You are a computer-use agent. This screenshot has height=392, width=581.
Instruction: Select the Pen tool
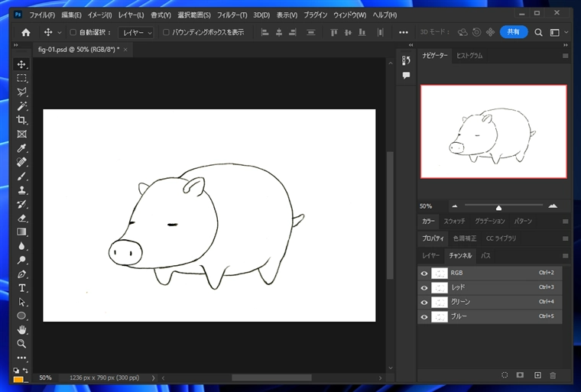pyautogui.click(x=21, y=274)
